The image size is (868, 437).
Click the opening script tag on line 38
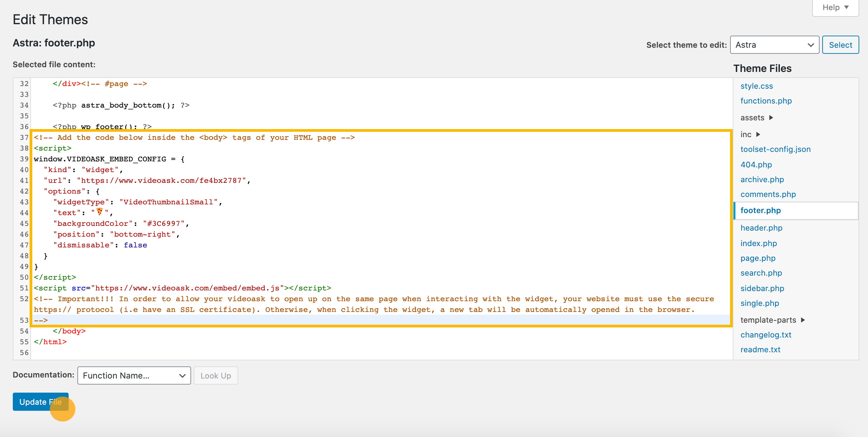52,149
